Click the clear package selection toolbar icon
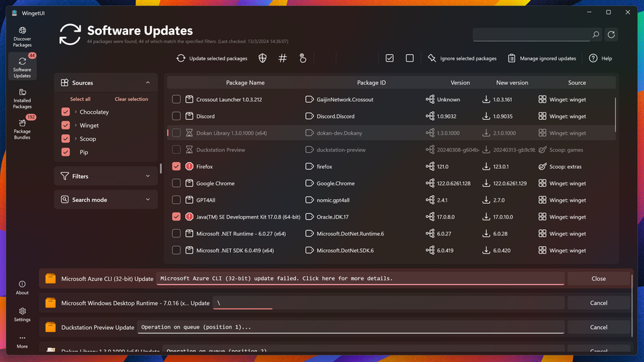 tap(410, 58)
